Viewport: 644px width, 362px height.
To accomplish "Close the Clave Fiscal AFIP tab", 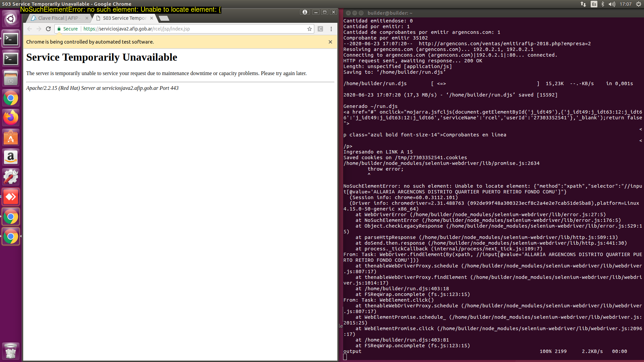I will click(x=87, y=18).
